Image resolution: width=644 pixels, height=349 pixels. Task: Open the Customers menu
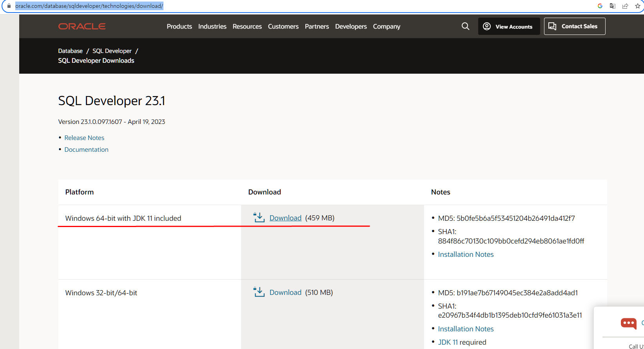tap(283, 26)
